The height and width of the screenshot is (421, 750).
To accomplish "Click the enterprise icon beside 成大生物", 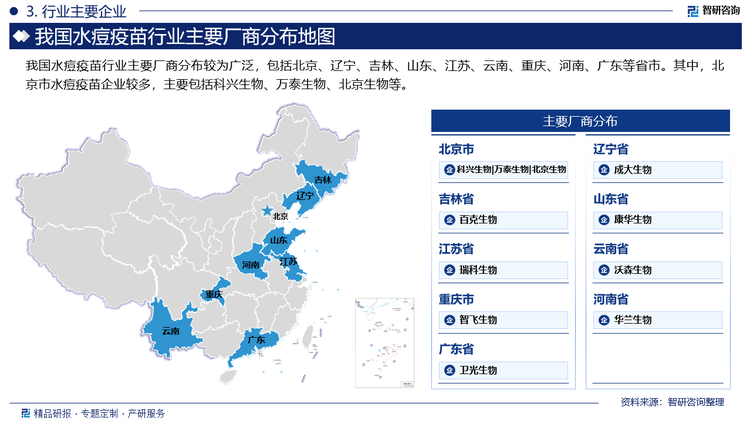I will pyautogui.click(x=604, y=170).
